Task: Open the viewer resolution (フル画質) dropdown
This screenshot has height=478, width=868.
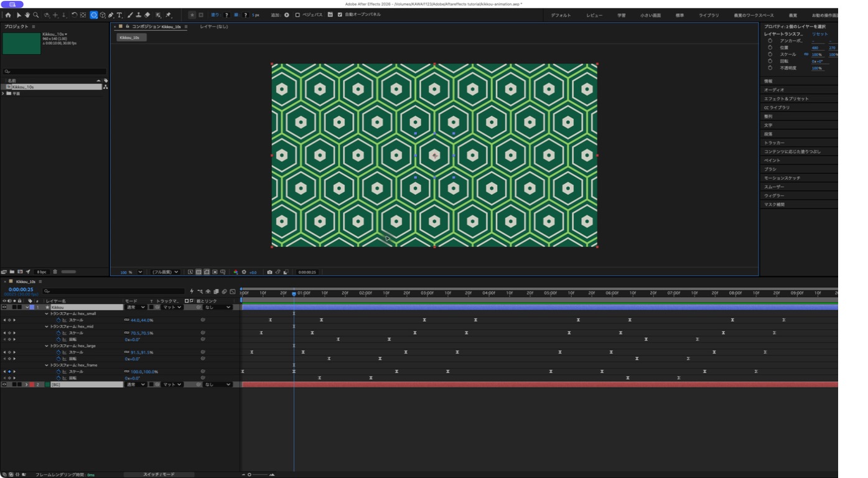Action: [166, 272]
